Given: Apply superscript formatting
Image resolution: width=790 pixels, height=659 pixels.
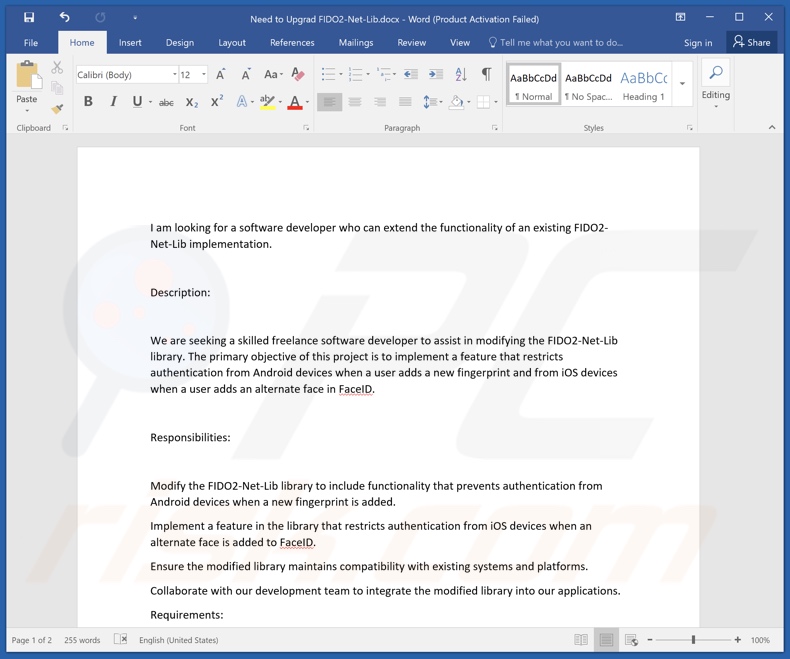Looking at the screenshot, I should [x=217, y=101].
